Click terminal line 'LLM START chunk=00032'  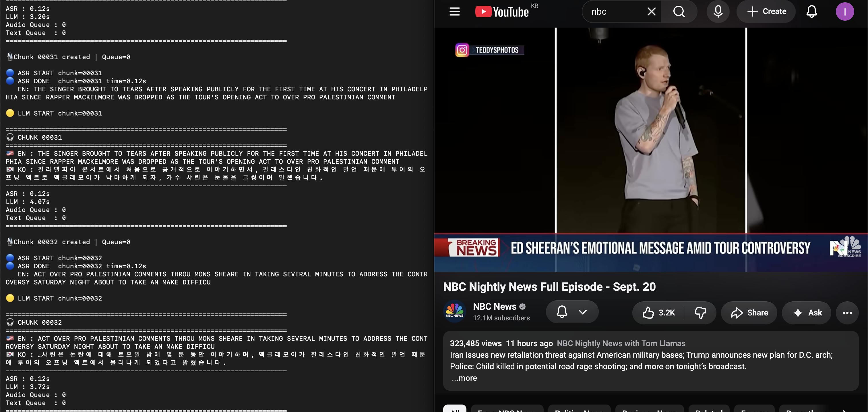[x=54, y=298]
